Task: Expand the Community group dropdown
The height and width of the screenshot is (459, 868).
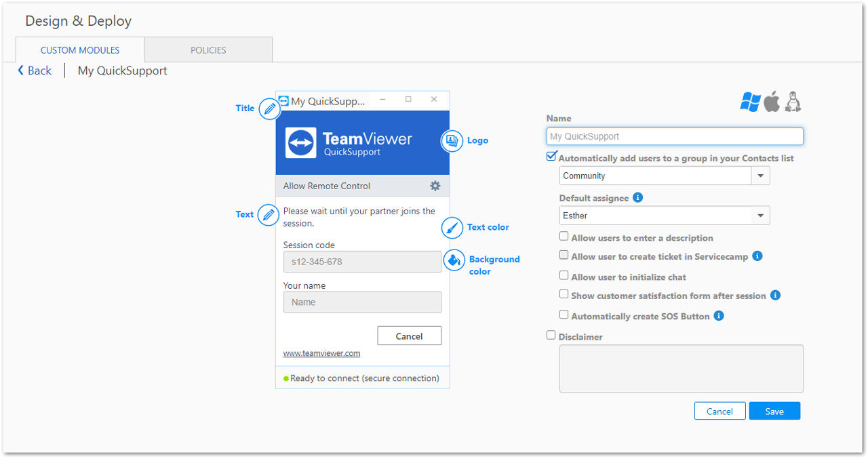Action: coord(760,176)
